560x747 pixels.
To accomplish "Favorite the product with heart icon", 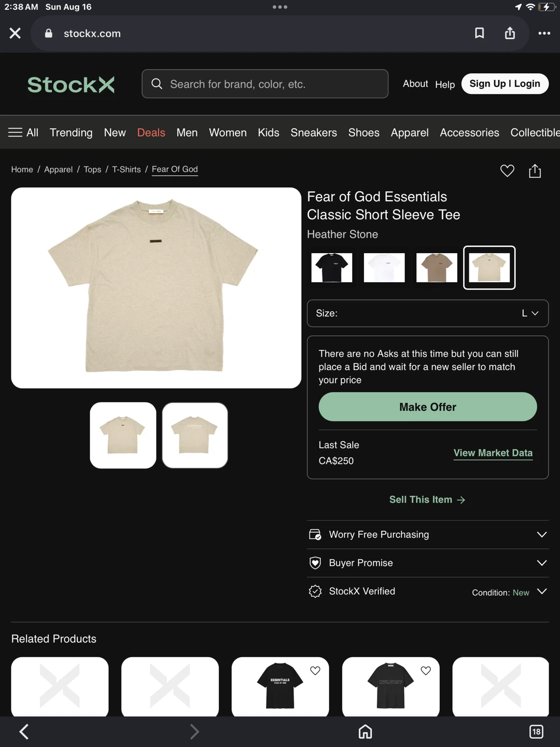I will point(507,171).
